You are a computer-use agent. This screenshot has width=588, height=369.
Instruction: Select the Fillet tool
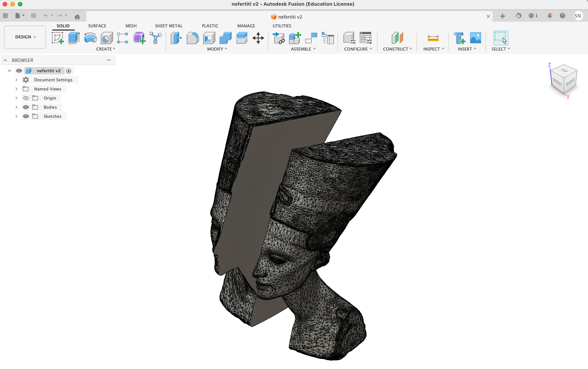[192, 38]
